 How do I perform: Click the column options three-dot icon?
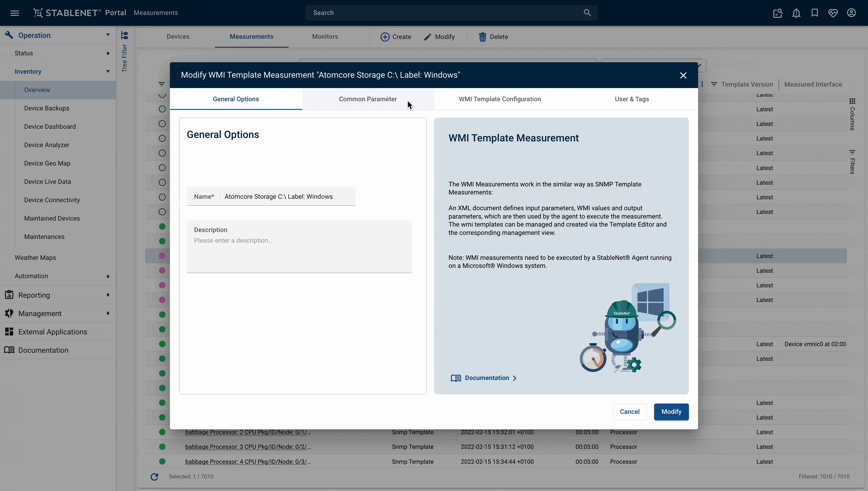tap(702, 84)
